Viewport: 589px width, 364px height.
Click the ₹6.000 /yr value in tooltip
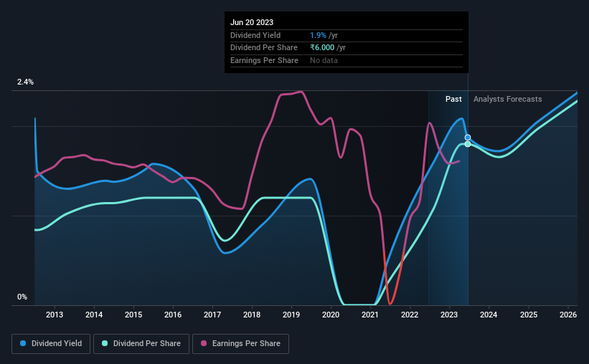tap(328, 48)
